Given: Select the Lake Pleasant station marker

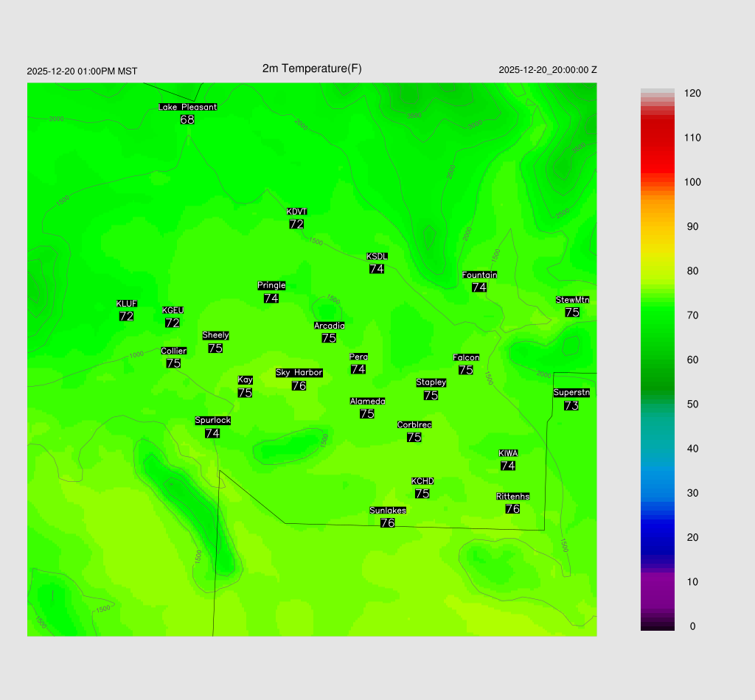Looking at the screenshot, I should tap(187, 107).
